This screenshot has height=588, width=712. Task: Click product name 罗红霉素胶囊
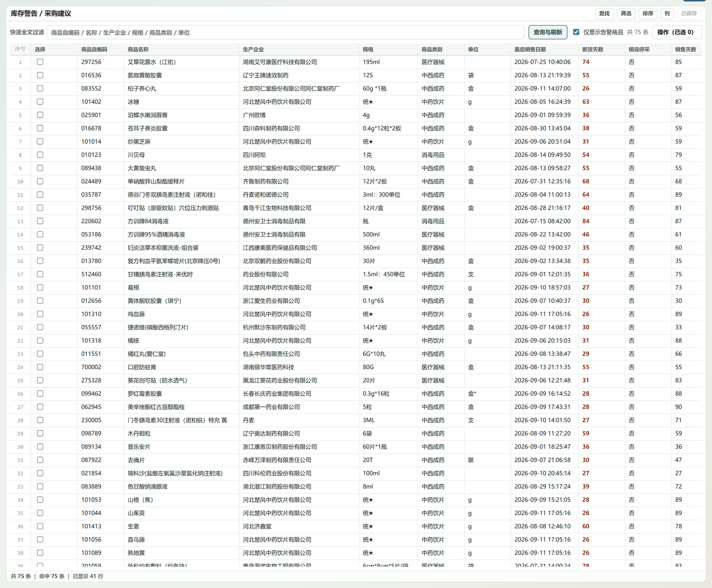[145, 394]
